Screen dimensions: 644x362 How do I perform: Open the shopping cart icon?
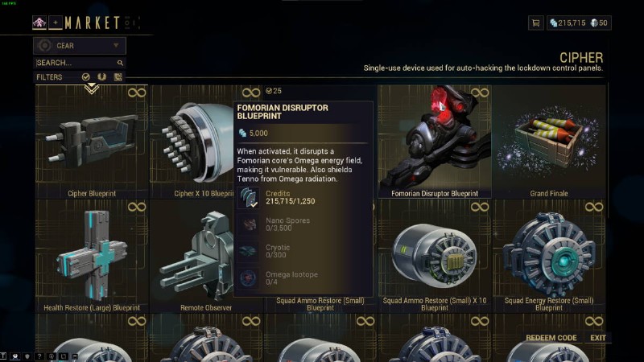pyautogui.click(x=535, y=23)
